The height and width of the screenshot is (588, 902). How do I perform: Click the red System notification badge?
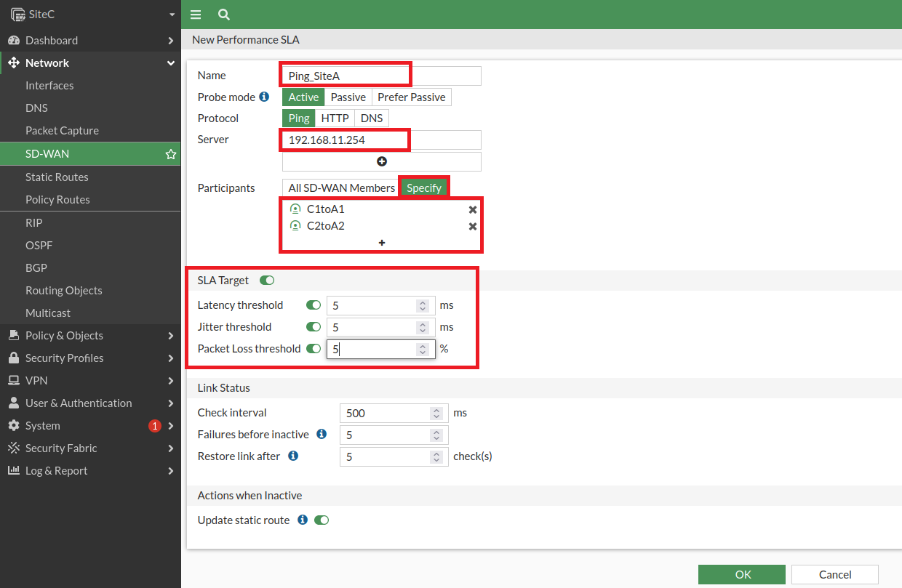coord(154,426)
